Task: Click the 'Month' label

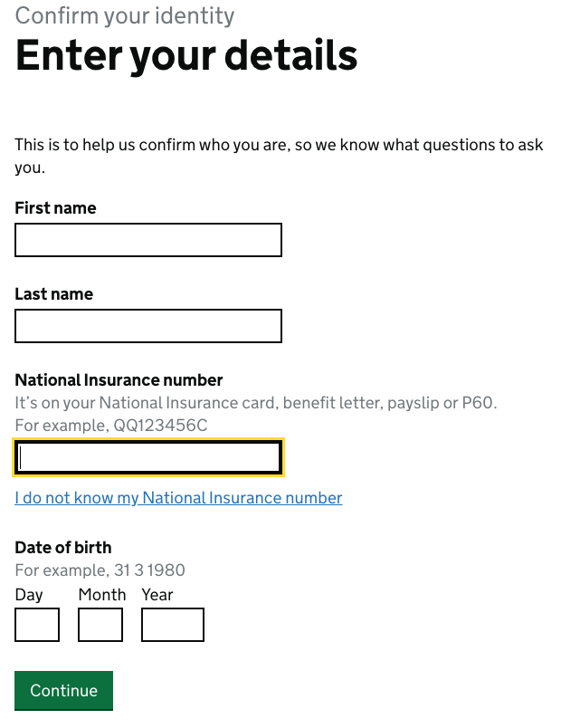Action: point(101,595)
